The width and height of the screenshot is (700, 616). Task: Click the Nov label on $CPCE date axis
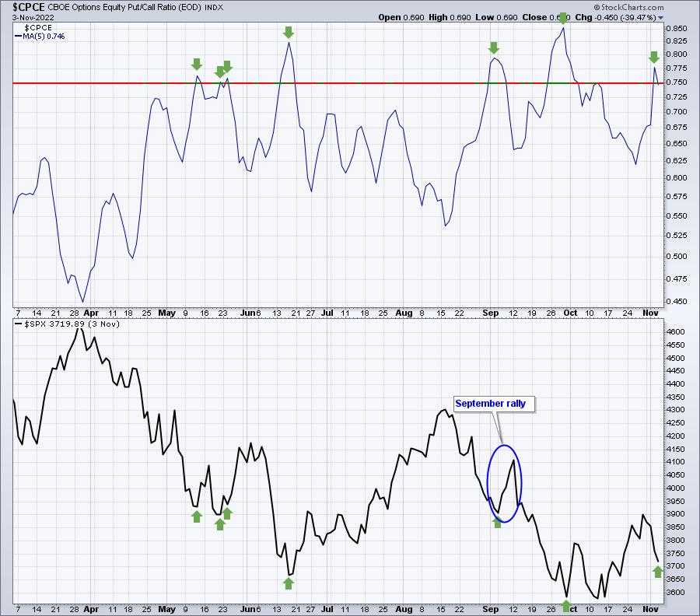coord(650,313)
